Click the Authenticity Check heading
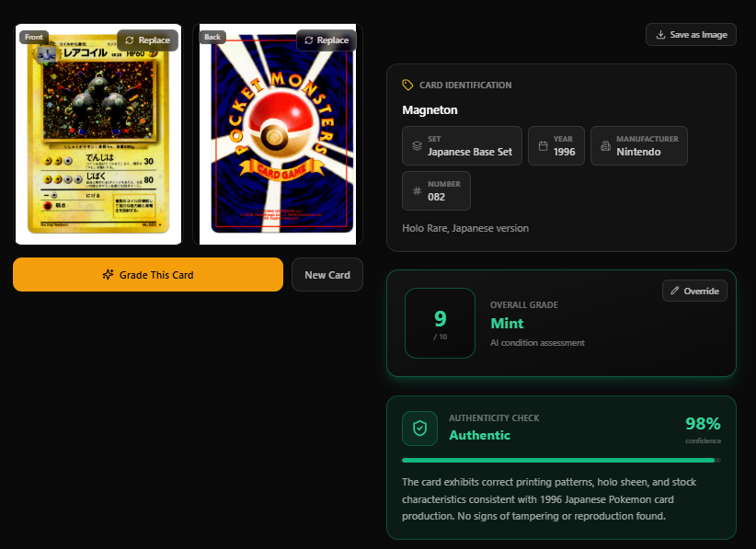 tap(494, 418)
